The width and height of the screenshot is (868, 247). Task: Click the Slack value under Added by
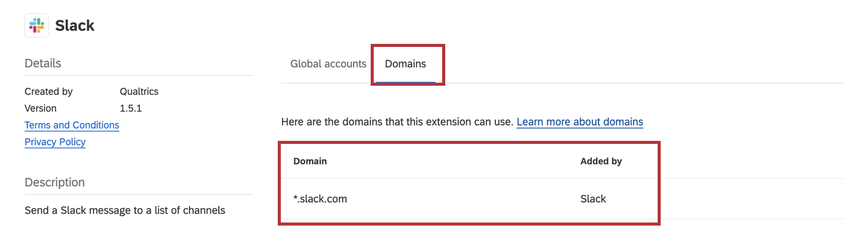pyautogui.click(x=593, y=199)
